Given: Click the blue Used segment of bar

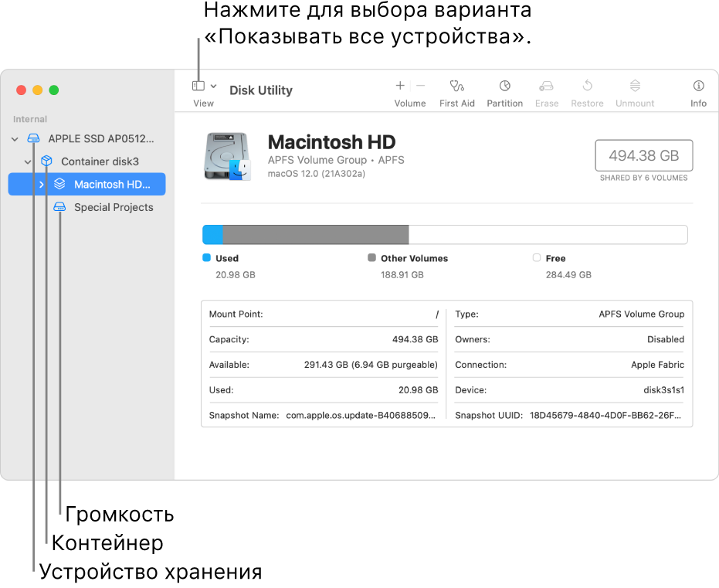Looking at the screenshot, I should click(213, 235).
